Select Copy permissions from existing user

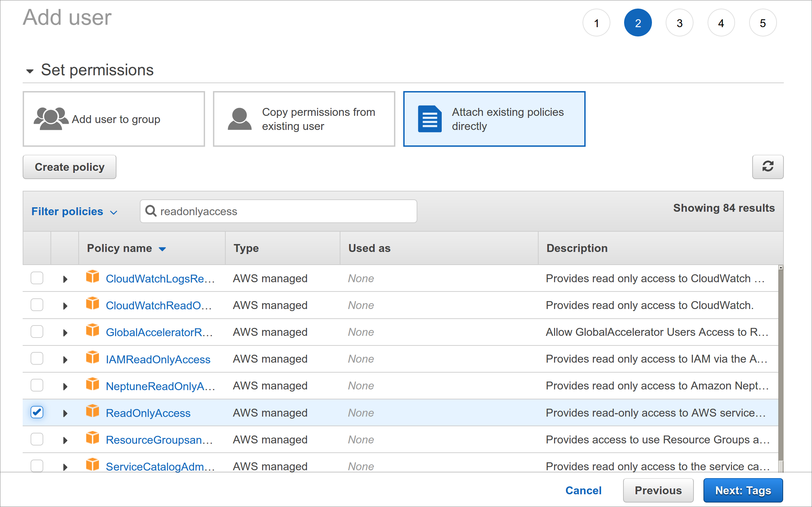coord(304,119)
